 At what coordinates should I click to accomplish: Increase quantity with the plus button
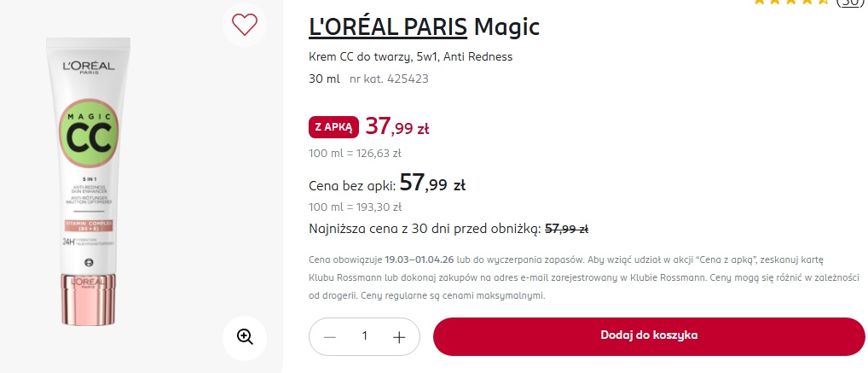tap(399, 336)
